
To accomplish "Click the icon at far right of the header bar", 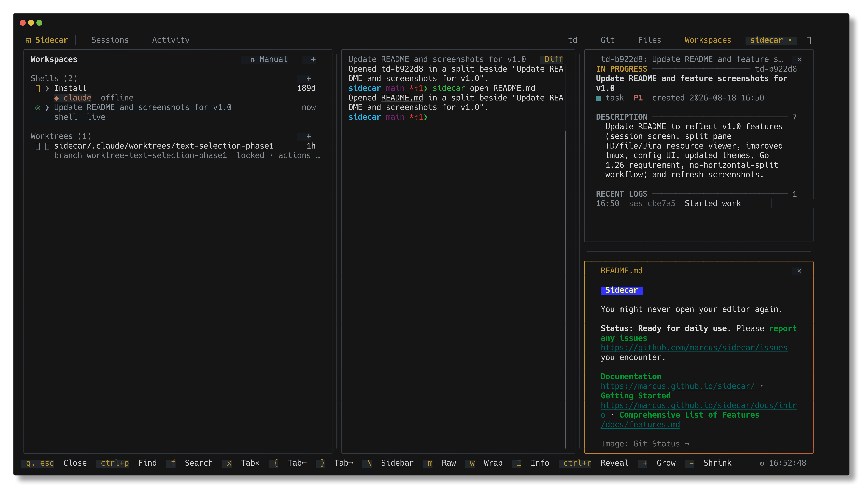I will pyautogui.click(x=809, y=40).
